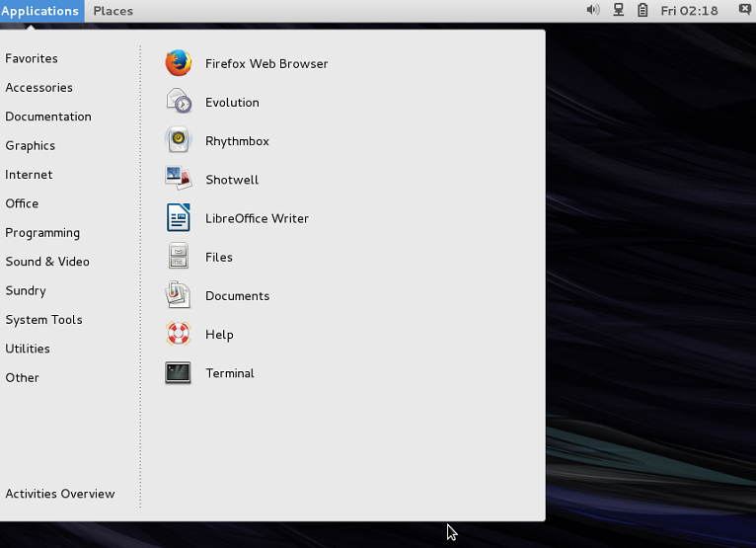Choose the System Tools category
756x548 pixels.
click(43, 319)
